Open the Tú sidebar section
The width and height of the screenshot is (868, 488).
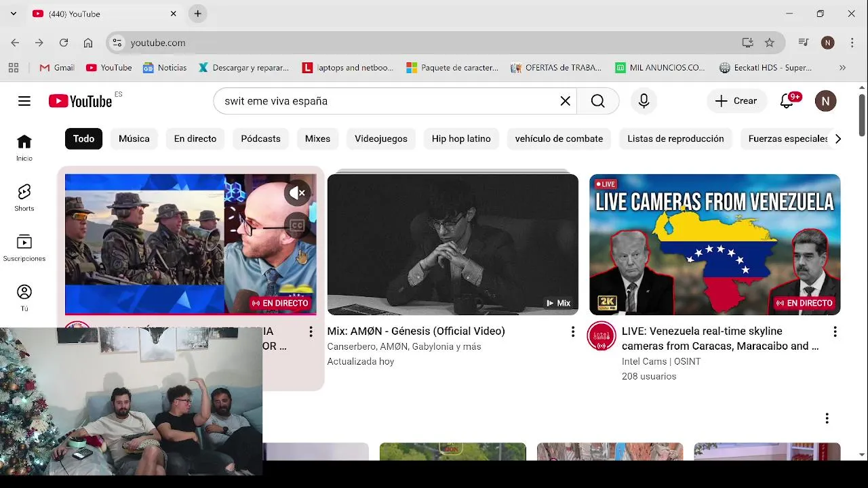click(24, 298)
